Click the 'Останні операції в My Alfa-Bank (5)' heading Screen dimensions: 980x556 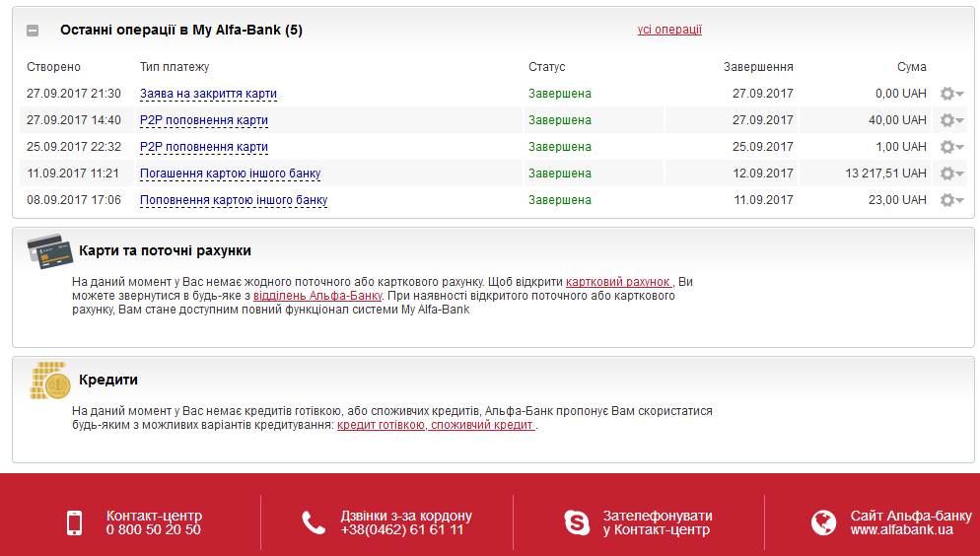(181, 30)
